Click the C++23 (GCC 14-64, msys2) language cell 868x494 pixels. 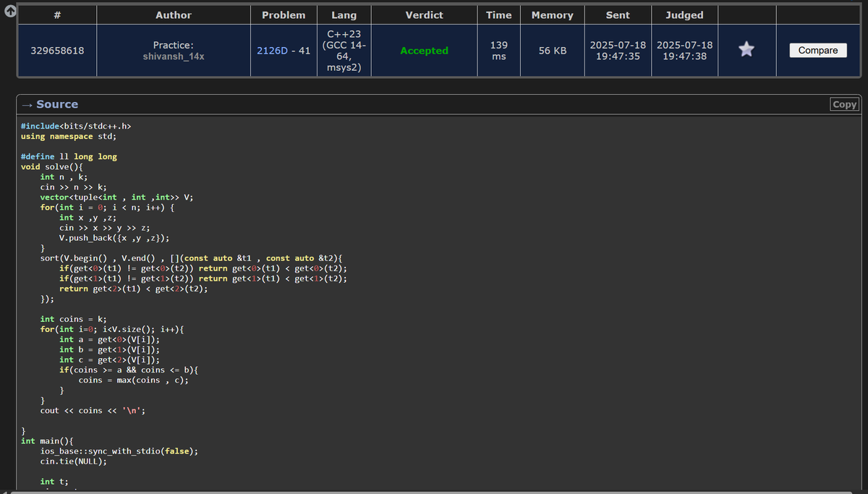(x=344, y=51)
